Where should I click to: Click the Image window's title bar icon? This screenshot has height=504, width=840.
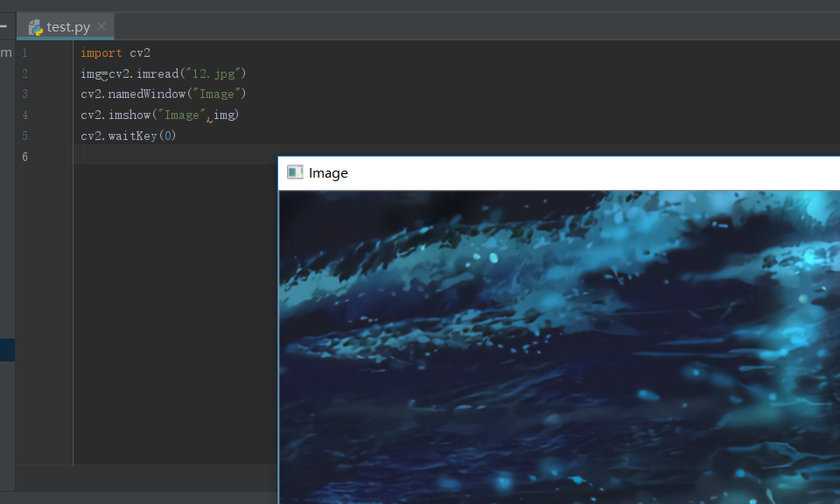click(295, 172)
